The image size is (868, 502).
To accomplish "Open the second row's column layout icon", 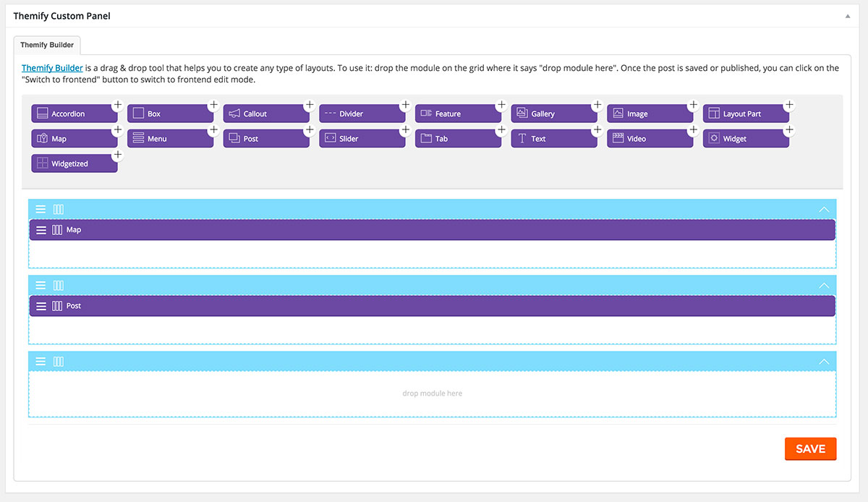I will 59,285.
